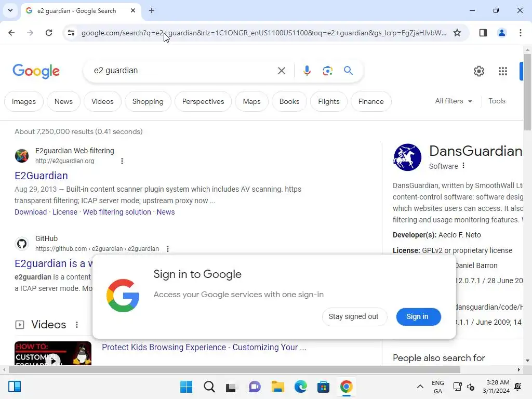The image size is (532, 399).
Task: Reload the current page
Action: (49, 33)
